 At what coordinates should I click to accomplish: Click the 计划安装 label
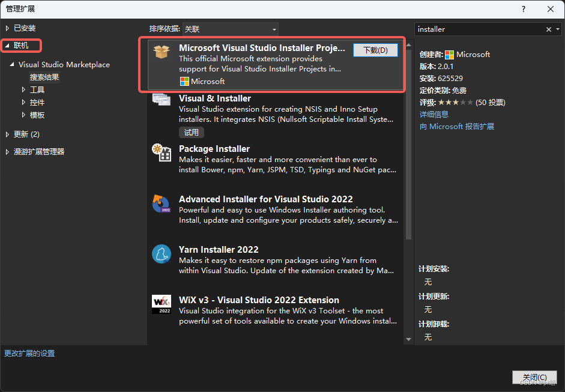434,269
